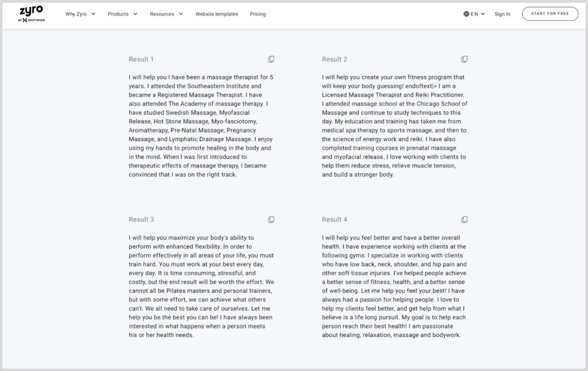Click the Zyro logo
The width and height of the screenshot is (588, 371).
31,11
